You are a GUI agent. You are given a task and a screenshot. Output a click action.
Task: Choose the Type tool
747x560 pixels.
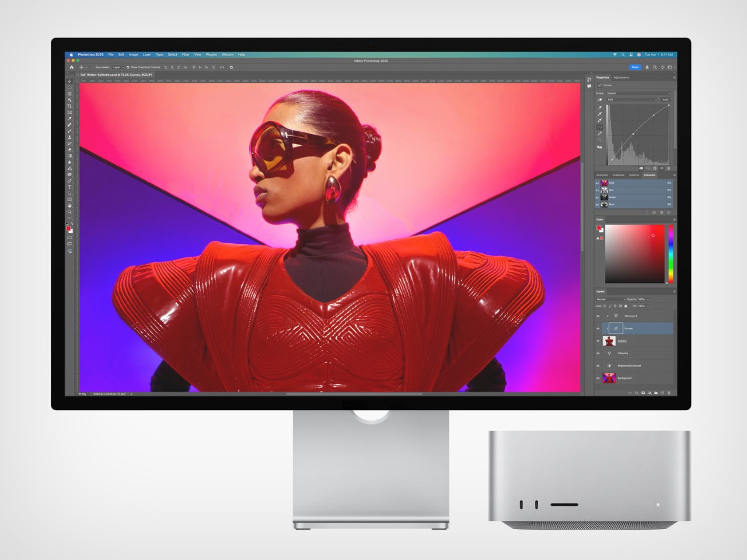click(70, 185)
